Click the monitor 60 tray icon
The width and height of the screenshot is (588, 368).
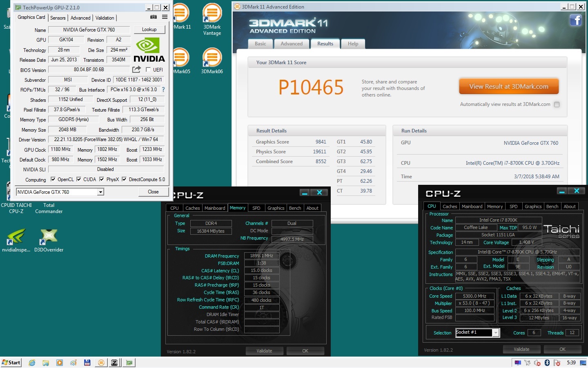point(518,363)
